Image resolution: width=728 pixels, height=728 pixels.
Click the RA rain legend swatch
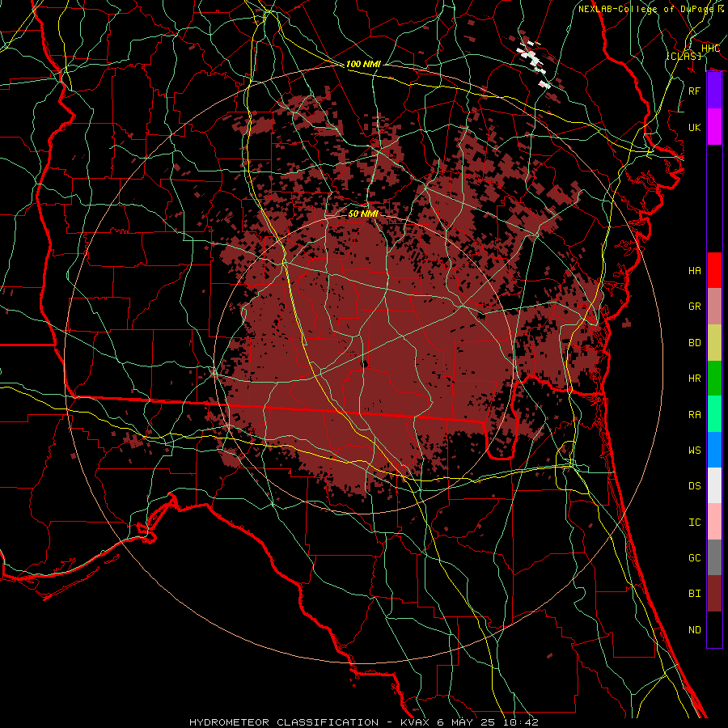tap(714, 413)
